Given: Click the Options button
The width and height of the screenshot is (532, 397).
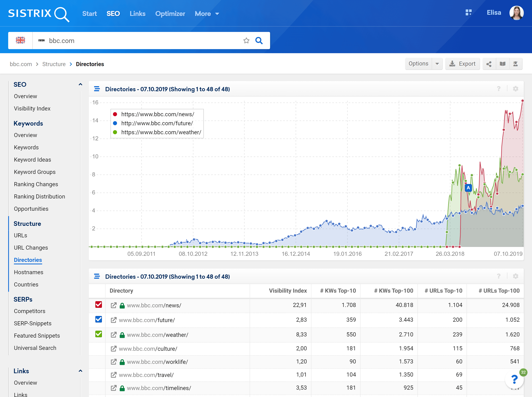Looking at the screenshot, I should click(x=418, y=64).
